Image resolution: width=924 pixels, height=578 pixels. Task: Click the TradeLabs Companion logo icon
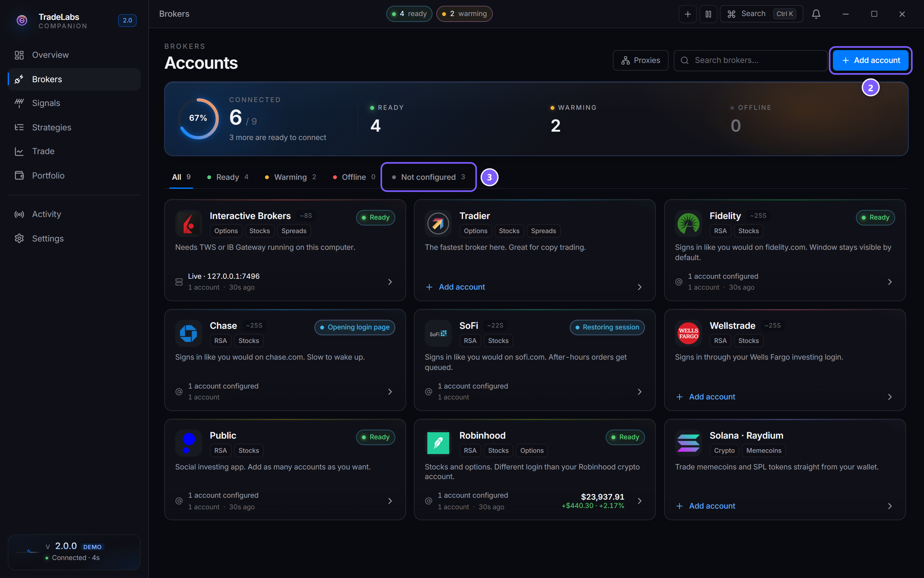pos(22,20)
